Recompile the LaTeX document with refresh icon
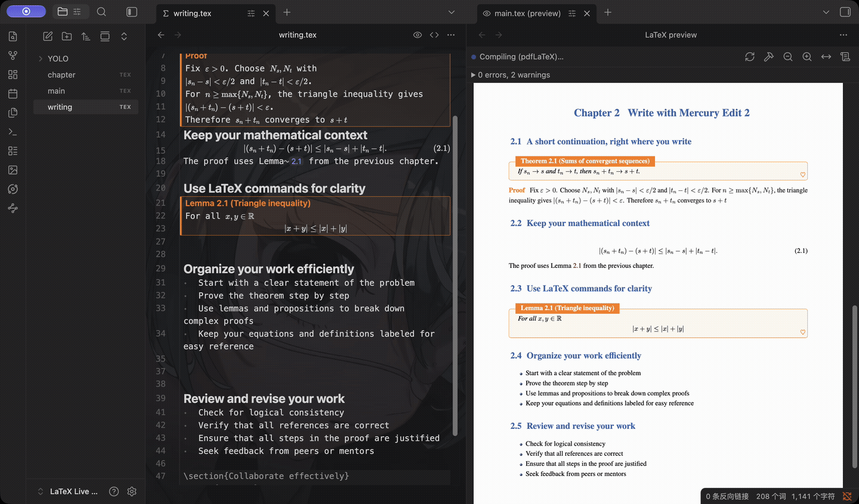Viewport: 859px width, 504px height. click(x=750, y=57)
